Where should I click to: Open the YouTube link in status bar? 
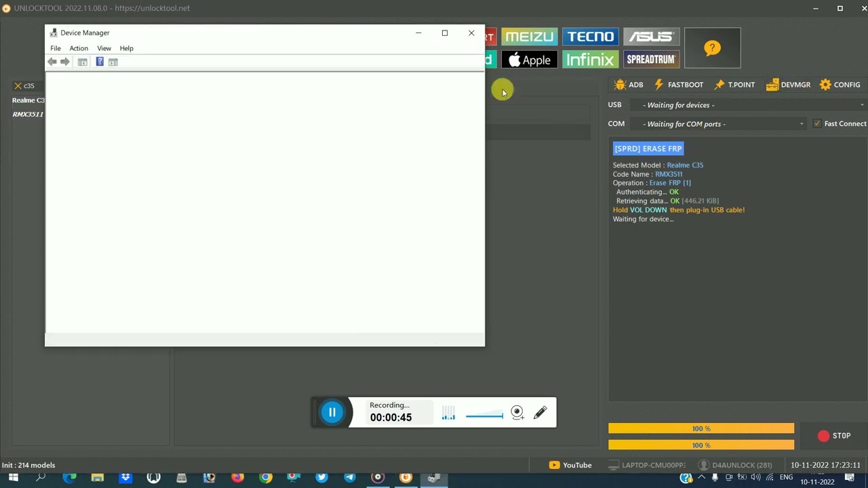(570, 465)
